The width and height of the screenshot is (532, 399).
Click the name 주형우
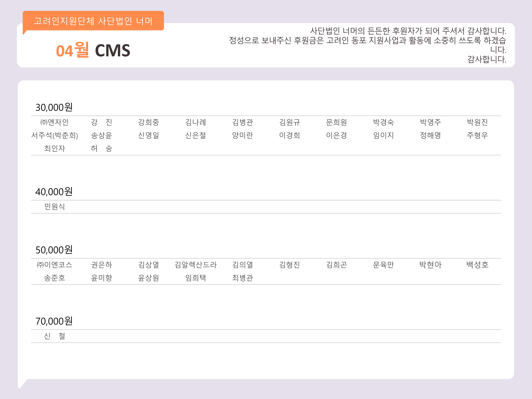(x=477, y=135)
